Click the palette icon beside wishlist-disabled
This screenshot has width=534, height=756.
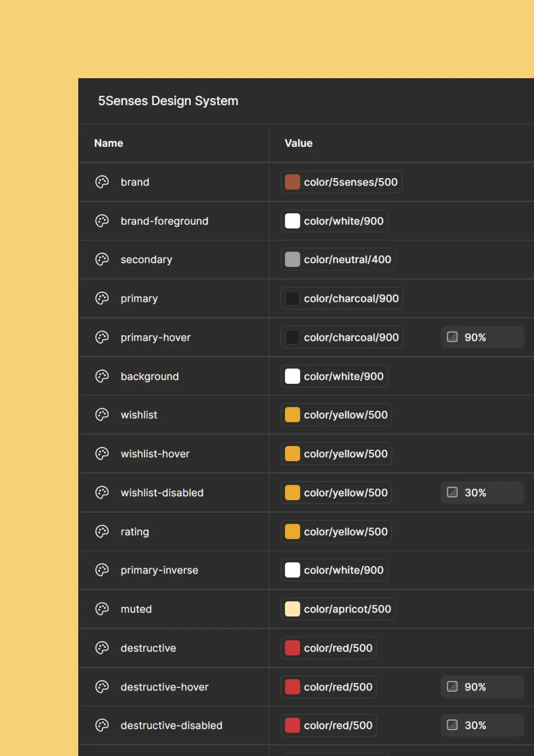pos(102,492)
